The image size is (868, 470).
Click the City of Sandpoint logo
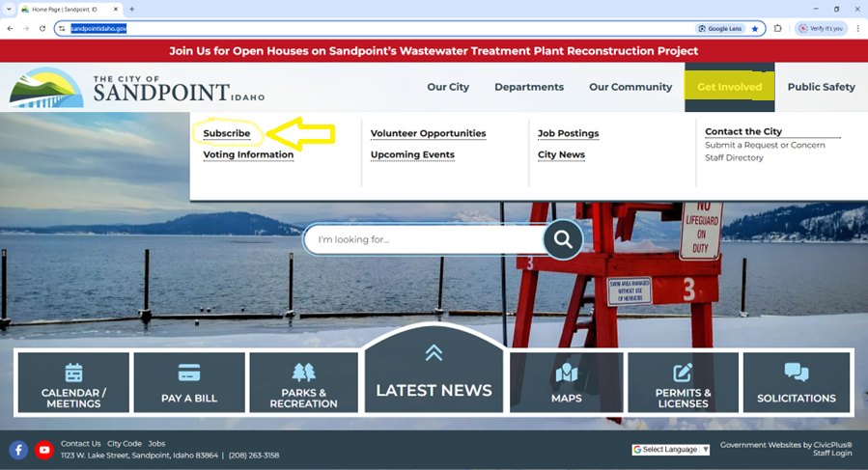click(137, 88)
